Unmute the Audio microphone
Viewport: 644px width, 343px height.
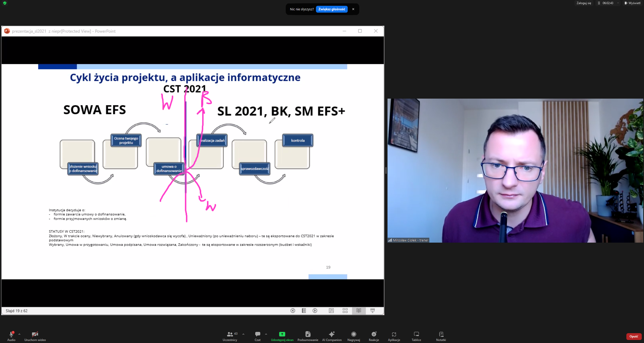(x=11, y=334)
